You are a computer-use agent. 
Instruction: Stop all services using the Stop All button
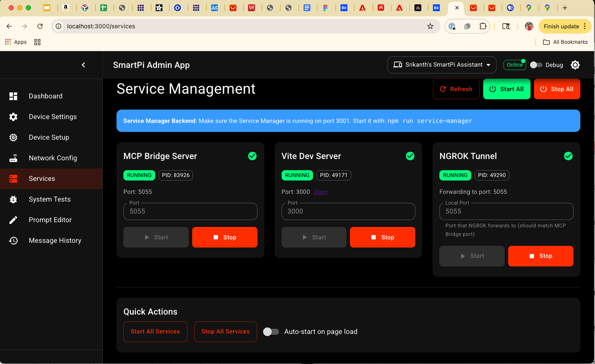tap(557, 89)
